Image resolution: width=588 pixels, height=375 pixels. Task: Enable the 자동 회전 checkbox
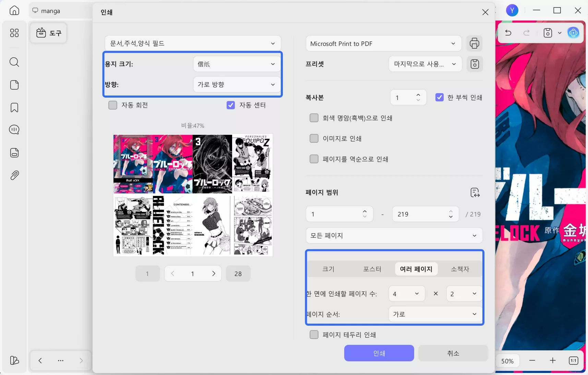pos(112,105)
